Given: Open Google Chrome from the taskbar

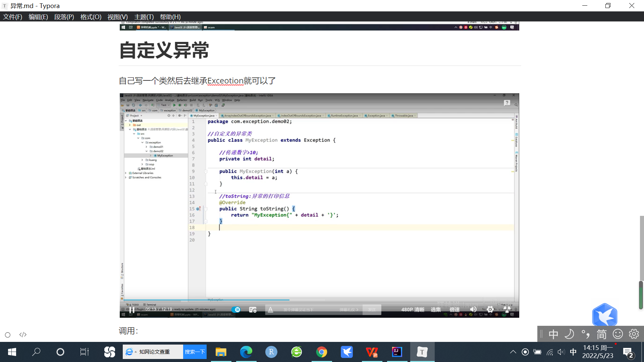Looking at the screenshot, I should [x=321, y=352].
